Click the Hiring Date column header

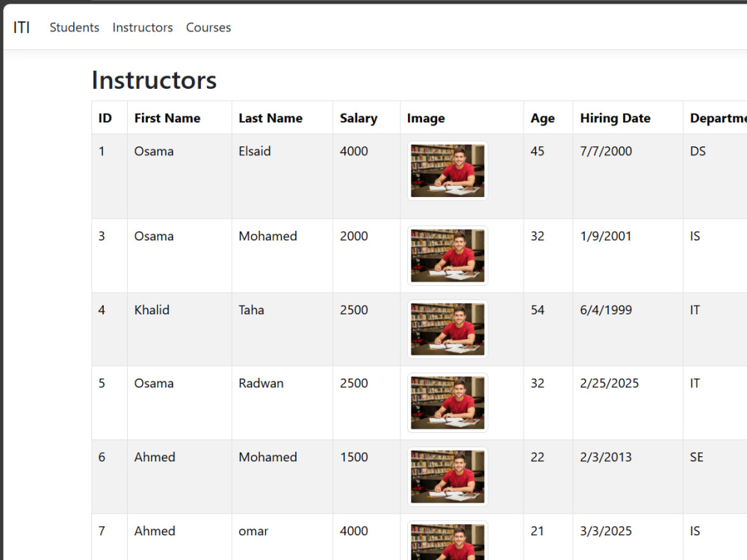pos(615,118)
